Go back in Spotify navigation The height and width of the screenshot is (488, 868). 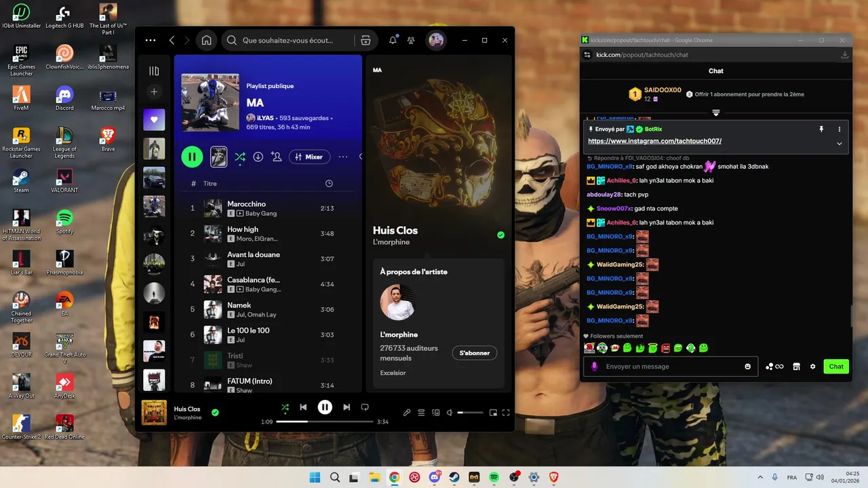pyautogui.click(x=172, y=40)
